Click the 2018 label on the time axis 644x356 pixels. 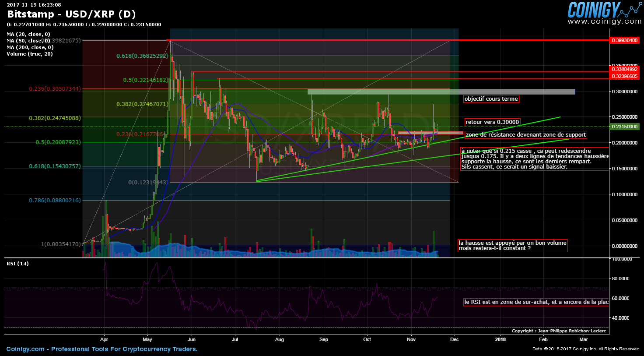click(x=500, y=339)
